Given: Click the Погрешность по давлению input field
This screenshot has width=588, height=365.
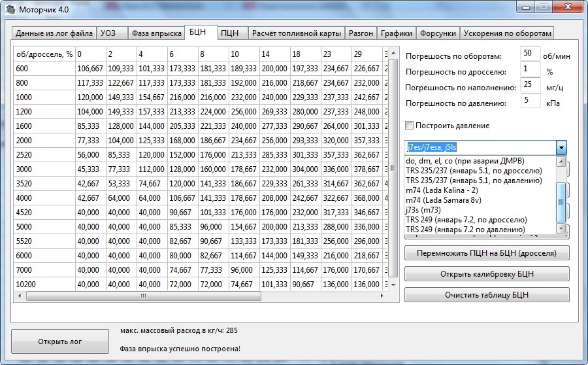Looking at the screenshot, I should [531, 101].
